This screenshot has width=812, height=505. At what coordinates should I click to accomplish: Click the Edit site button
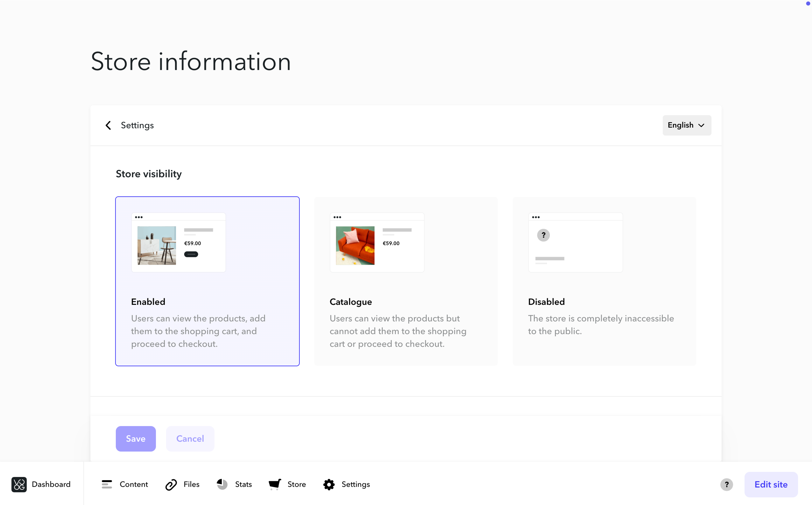click(x=771, y=484)
